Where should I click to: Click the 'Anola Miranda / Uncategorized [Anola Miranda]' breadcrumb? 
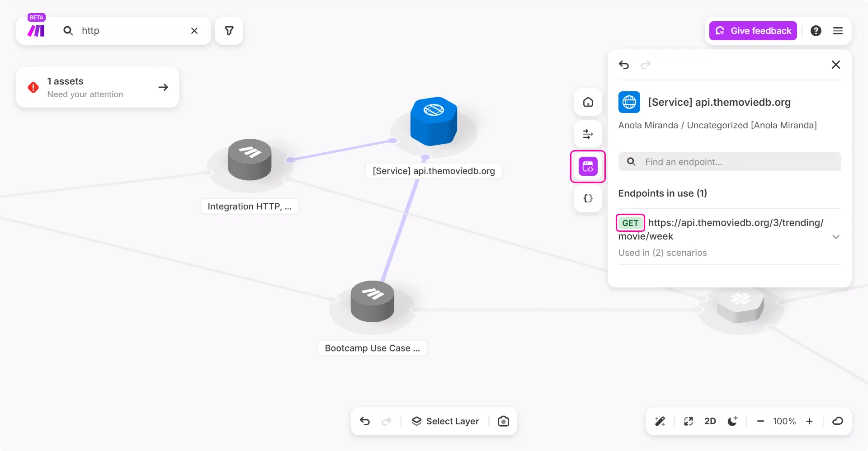(717, 125)
